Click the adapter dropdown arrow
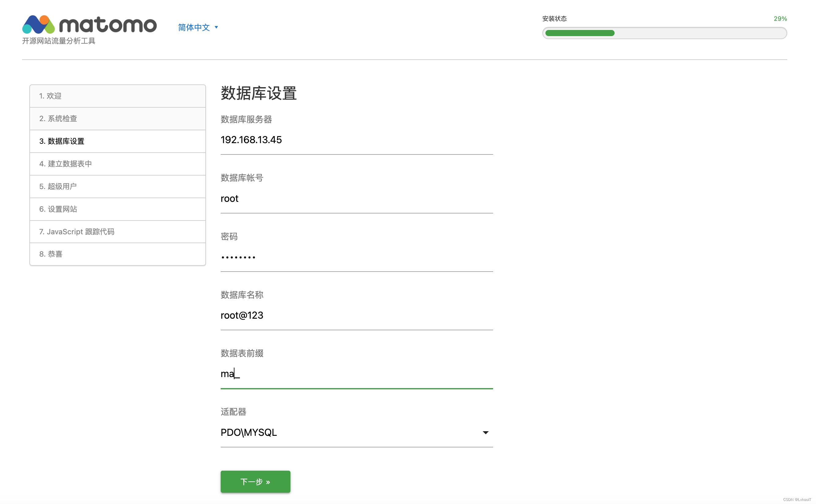Image resolution: width=816 pixels, height=504 pixels. click(485, 433)
